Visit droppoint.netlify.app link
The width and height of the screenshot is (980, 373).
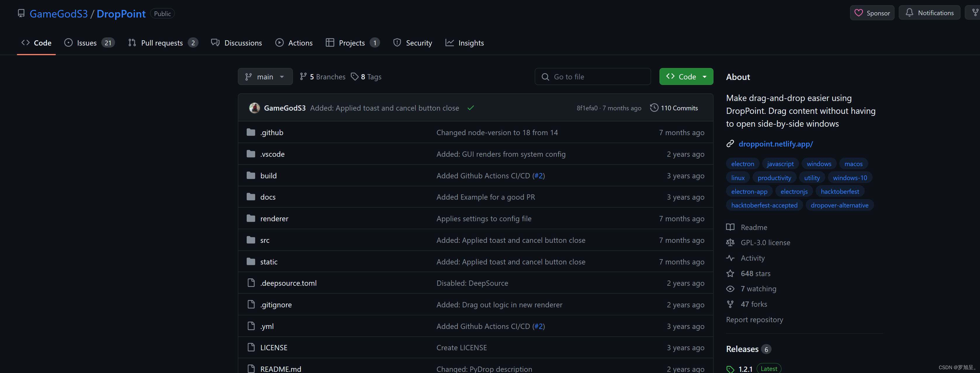[x=775, y=144]
